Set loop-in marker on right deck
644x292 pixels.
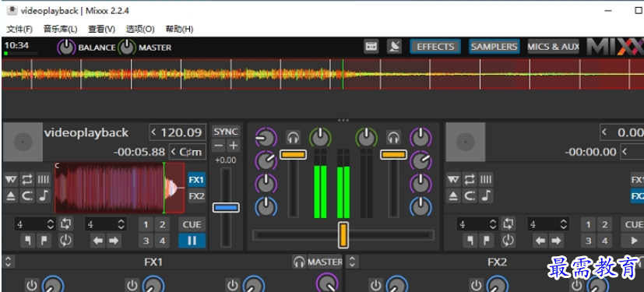(470, 241)
